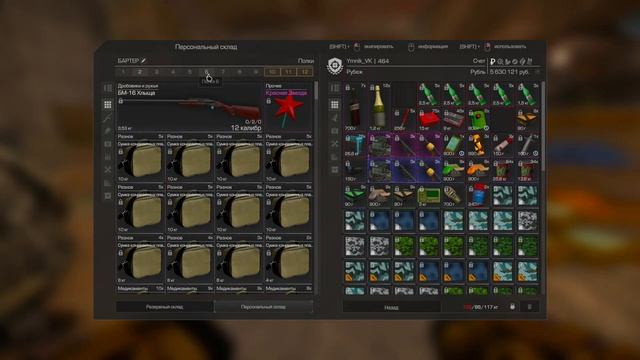This screenshot has height=360, width=640.
Task: Select the БМ-16 shotgun item
Action: [x=189, y=107]
